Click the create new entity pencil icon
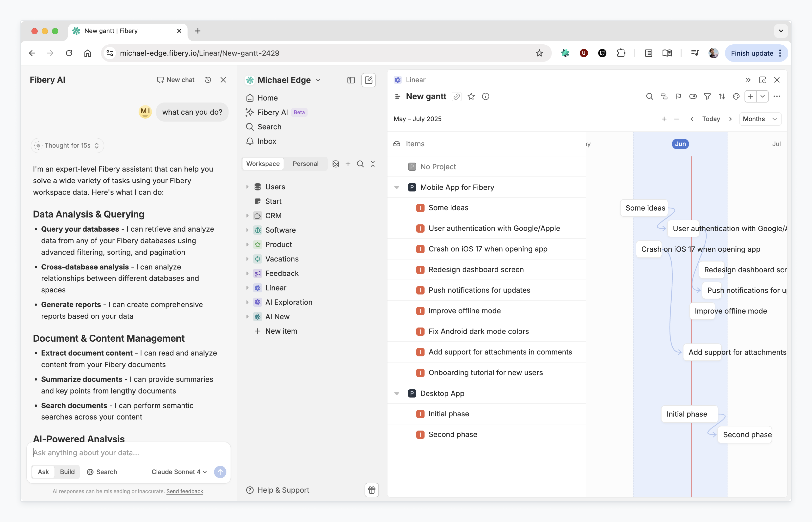 (368, 80)
